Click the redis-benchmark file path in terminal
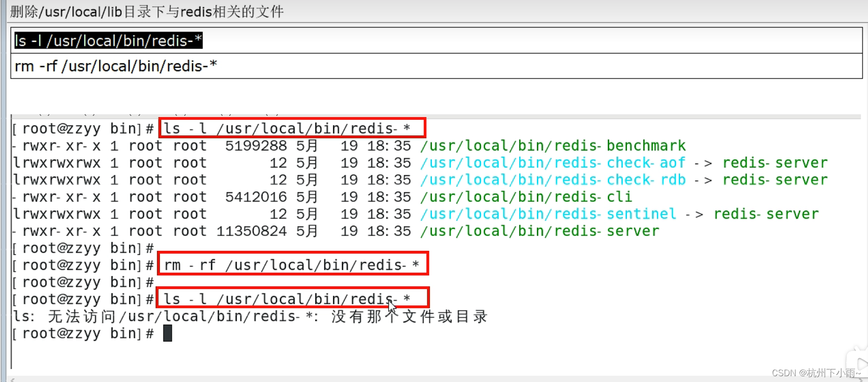 553,146
